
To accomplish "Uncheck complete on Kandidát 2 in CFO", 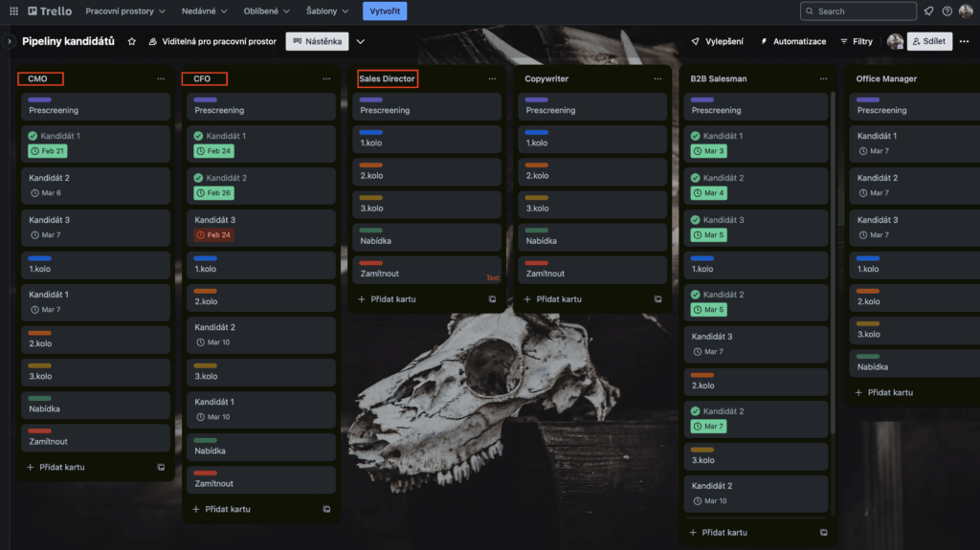I will 198,178.
